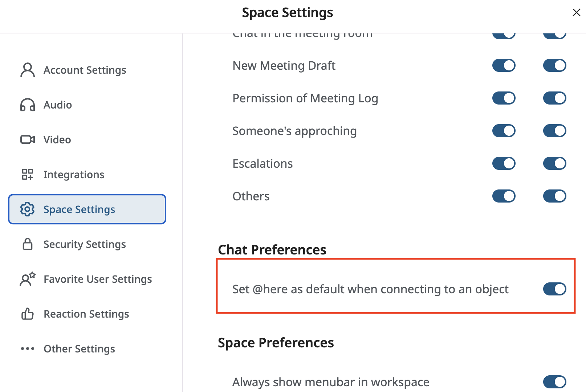Close the Space Settings dialog
The image size is (586, 392).
576,13
